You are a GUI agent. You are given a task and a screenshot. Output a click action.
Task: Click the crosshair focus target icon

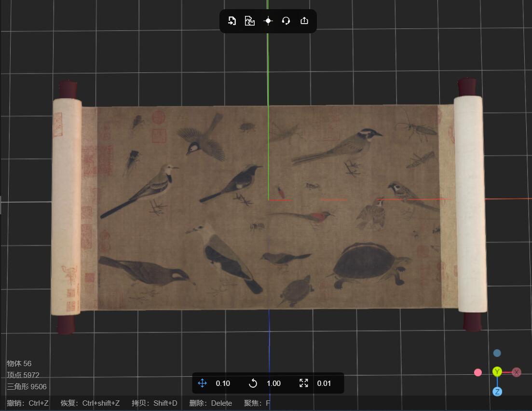click(x=268, y=21)
